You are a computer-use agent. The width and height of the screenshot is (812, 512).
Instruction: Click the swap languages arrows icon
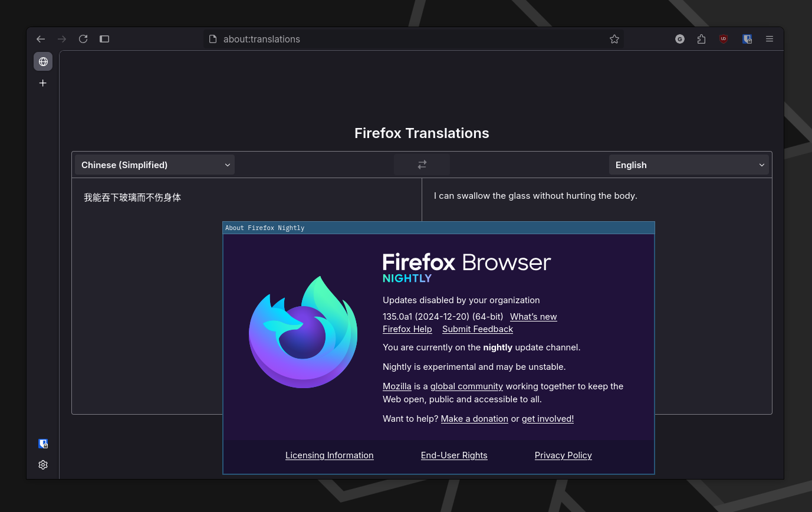[422, 165]
